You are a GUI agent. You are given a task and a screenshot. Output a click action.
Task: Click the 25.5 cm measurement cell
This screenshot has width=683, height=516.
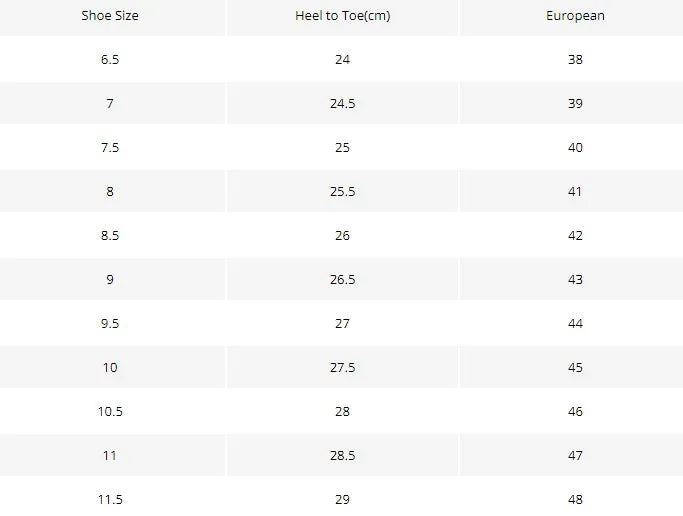(342, 191)
